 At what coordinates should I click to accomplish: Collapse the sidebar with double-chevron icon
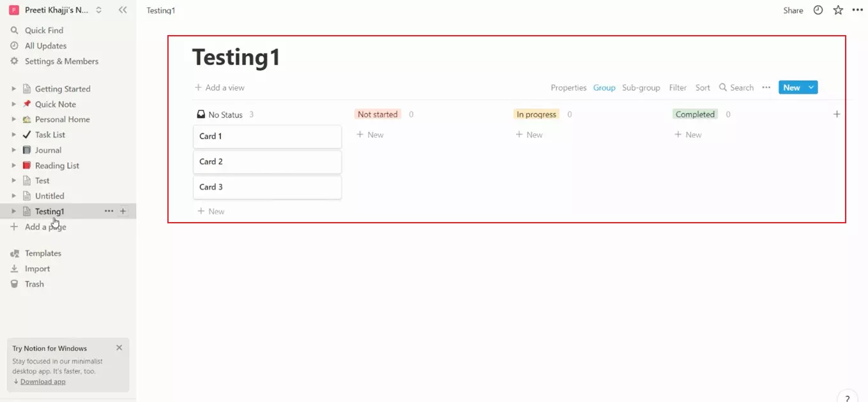(123, 10)
